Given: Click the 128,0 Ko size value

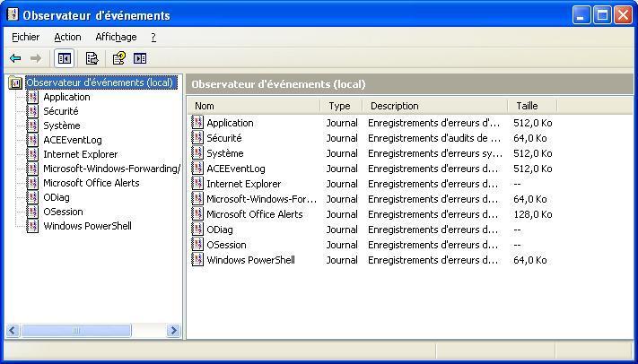Looking at the screenshot, I should pyautogui.click(x=533, y=214).
